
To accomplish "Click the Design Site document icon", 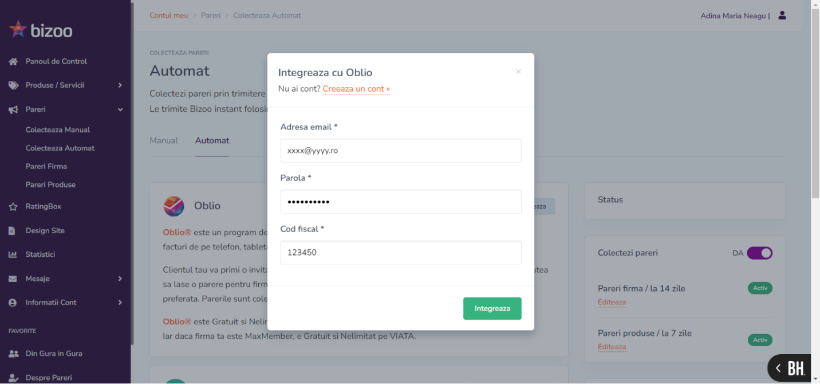I will [12, 231].
